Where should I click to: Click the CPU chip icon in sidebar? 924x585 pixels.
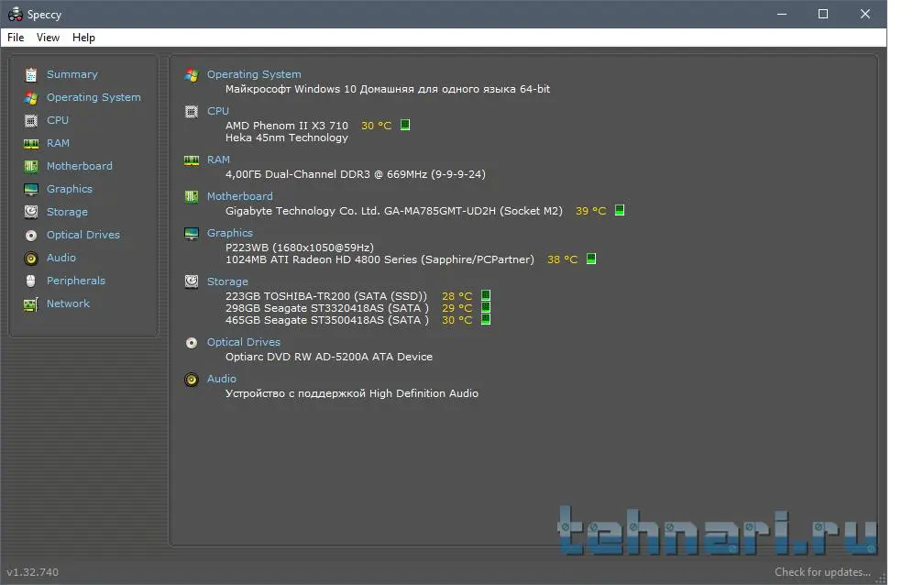click(x=31, y=121)
